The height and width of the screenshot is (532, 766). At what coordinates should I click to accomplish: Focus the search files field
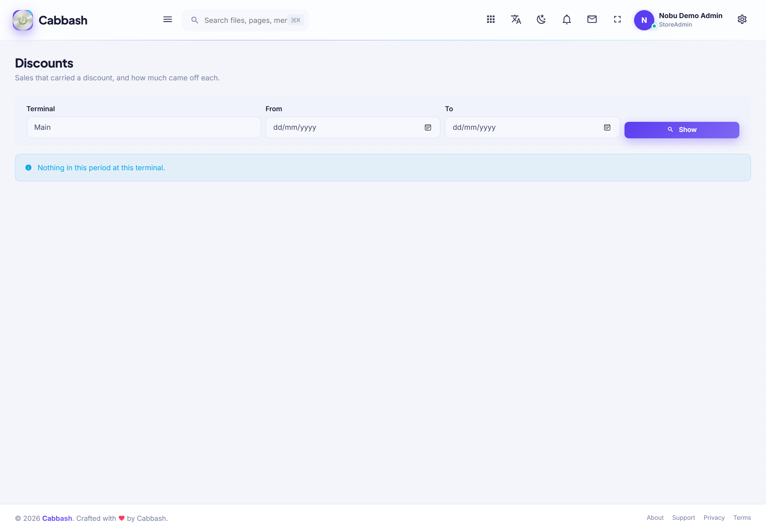[245, 20]
